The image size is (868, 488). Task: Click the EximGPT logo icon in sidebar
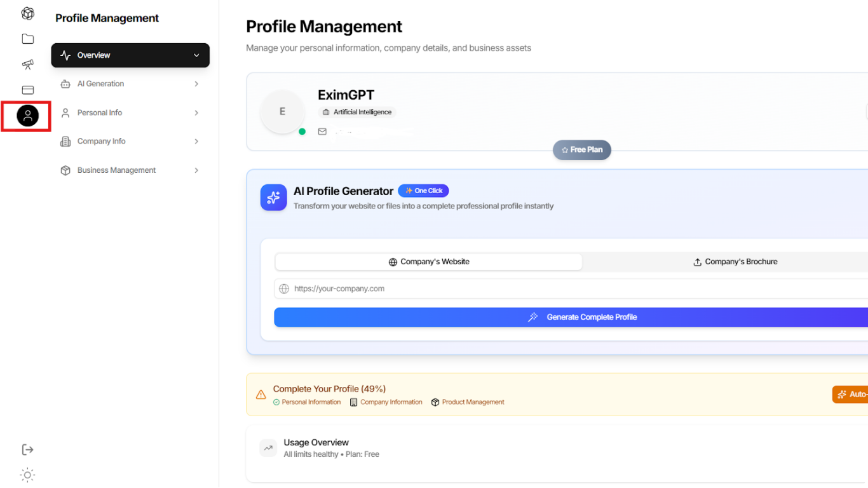[x=27, y=13]
